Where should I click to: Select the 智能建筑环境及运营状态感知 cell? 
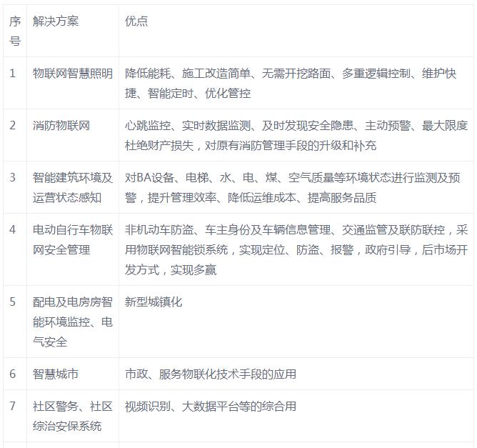coord(73,187)
